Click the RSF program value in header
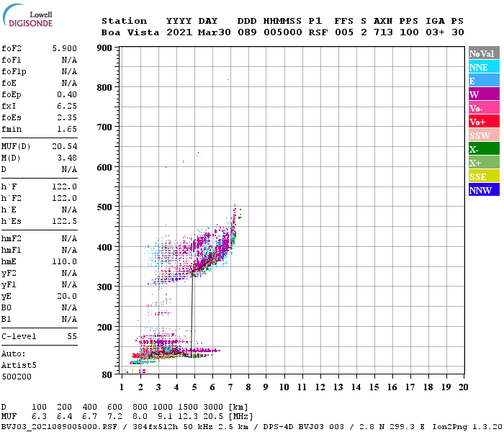 318,32
